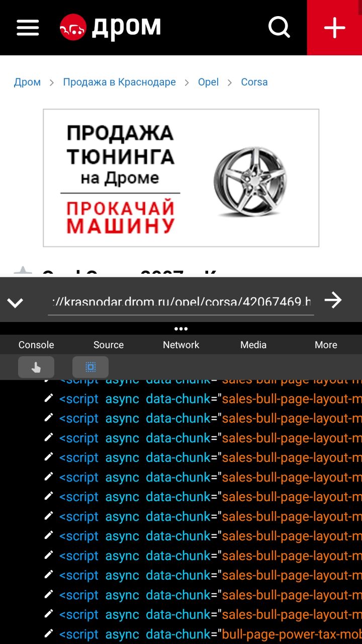
Task: Open the hamburger navigation menu
Action: click(28, 27)
